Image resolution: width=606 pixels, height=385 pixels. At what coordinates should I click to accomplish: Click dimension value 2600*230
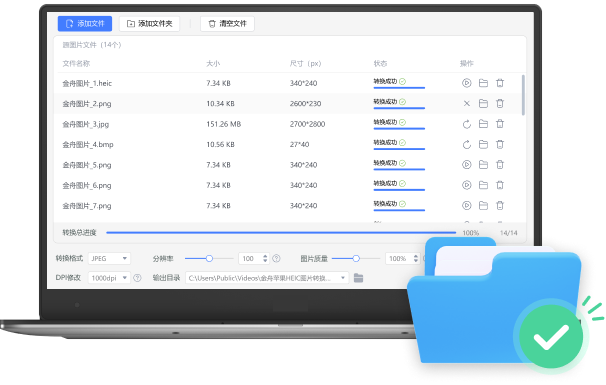click(305, 104)
